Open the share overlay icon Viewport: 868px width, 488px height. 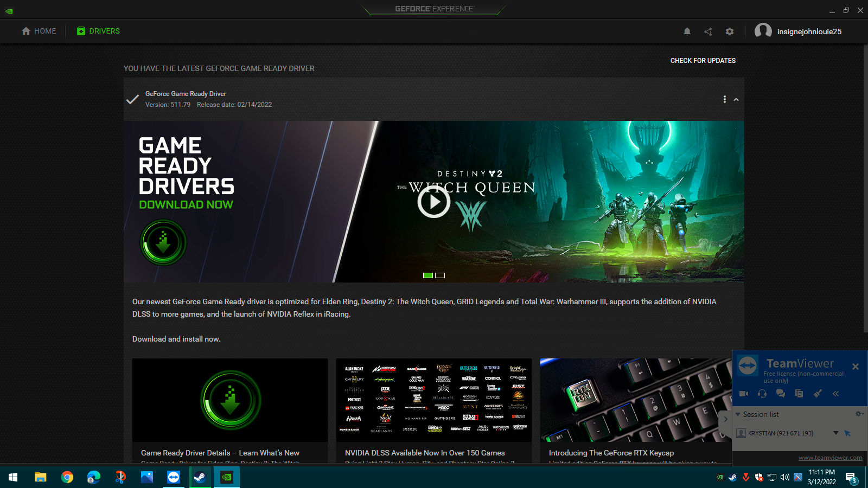pos(708,31)
